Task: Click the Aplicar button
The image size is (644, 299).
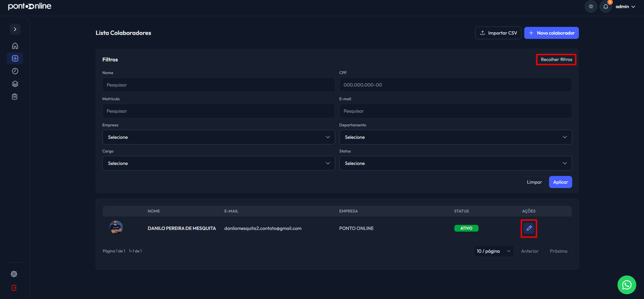Action: (x=560, y=182)
